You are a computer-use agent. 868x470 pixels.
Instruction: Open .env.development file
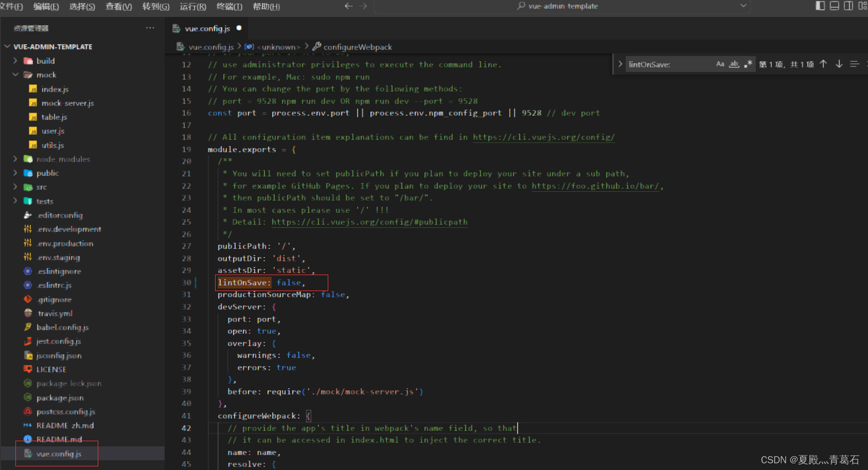(x=68, y=229)
